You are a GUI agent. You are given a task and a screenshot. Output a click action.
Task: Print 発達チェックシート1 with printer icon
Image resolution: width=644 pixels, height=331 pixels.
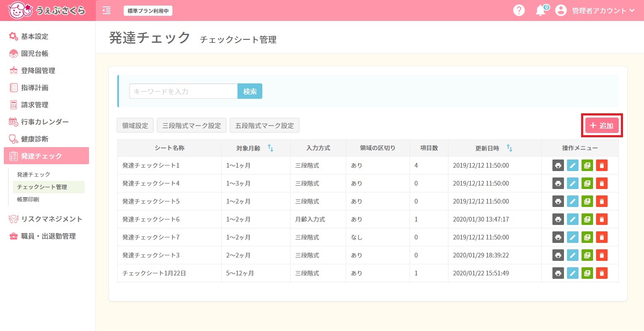point(558,165)
